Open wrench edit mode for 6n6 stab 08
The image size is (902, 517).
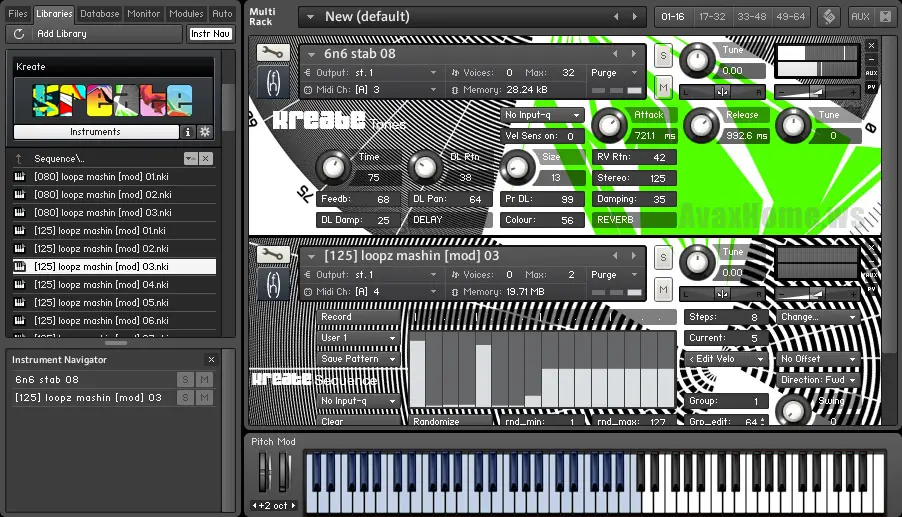[x=273, y=52]
